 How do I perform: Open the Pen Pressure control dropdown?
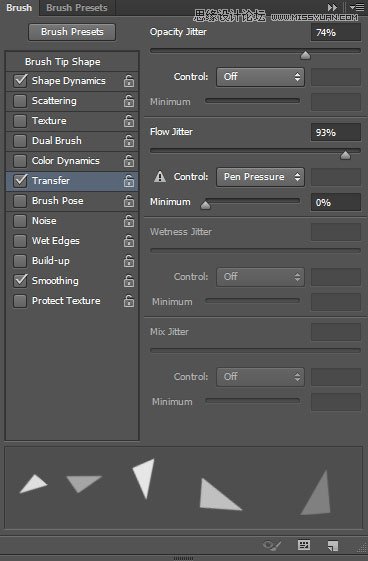pos(260,177)
